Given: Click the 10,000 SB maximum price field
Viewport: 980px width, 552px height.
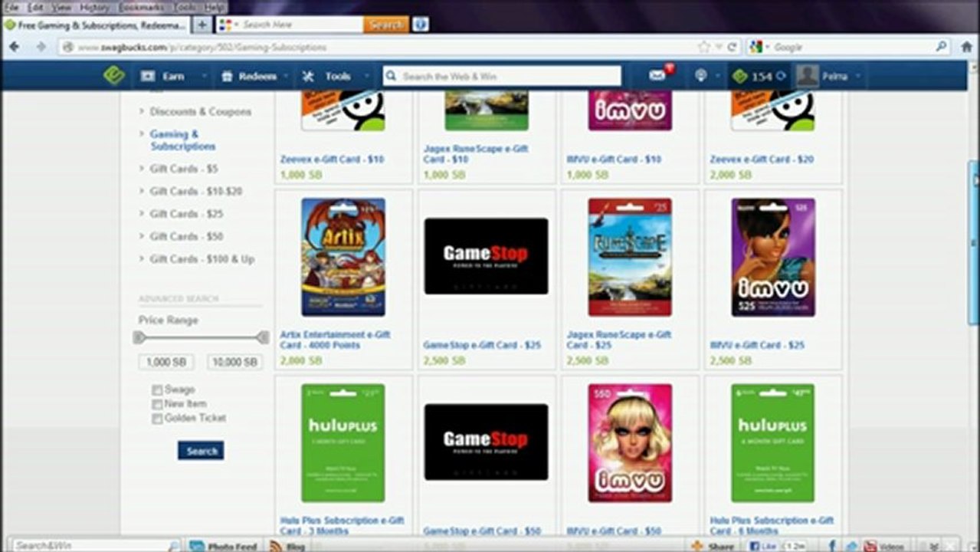Looking at the screenshot, I should (234, 362).
